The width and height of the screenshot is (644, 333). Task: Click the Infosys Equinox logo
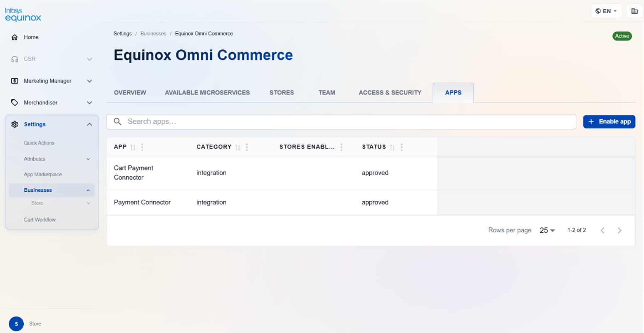pos(23,15)
